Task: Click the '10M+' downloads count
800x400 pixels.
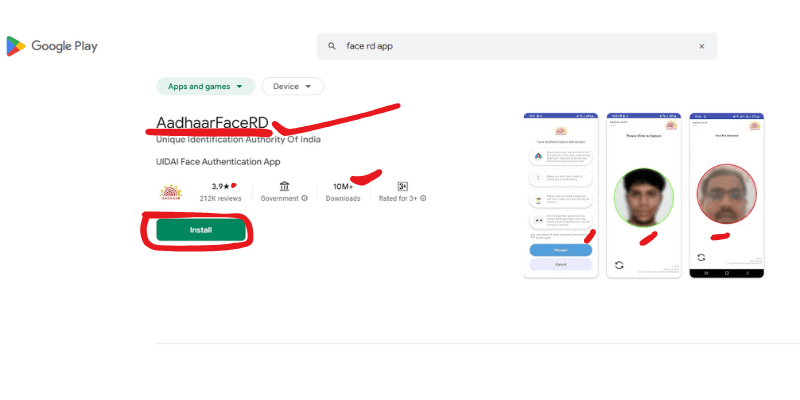Action: pyautogui.click(x=343, y=186)
